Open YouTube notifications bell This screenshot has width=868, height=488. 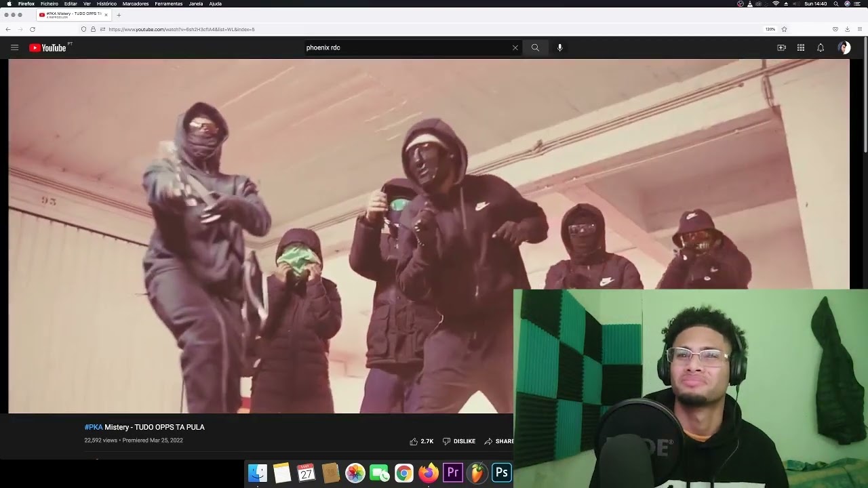coord(821,47)
